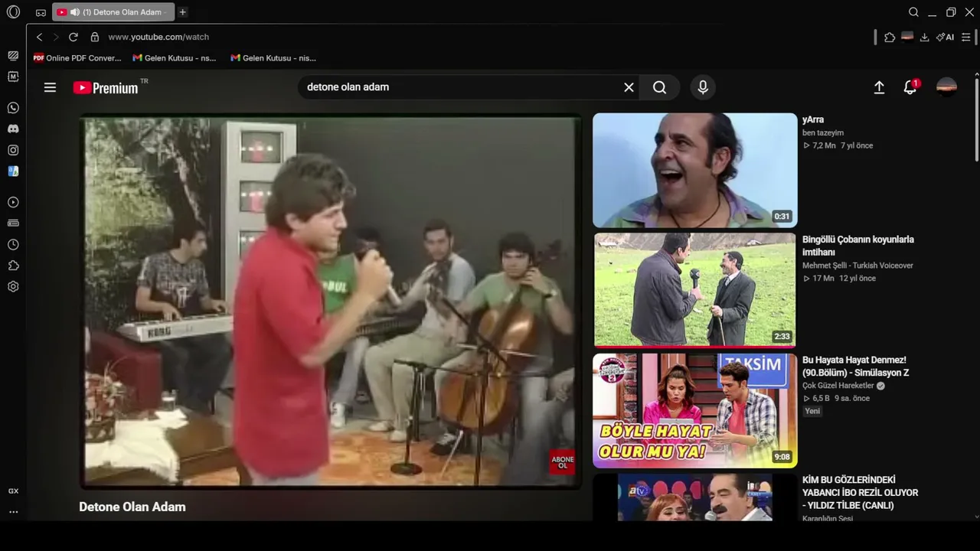Open the card-shaped sidebar icon

click(13, 223)
